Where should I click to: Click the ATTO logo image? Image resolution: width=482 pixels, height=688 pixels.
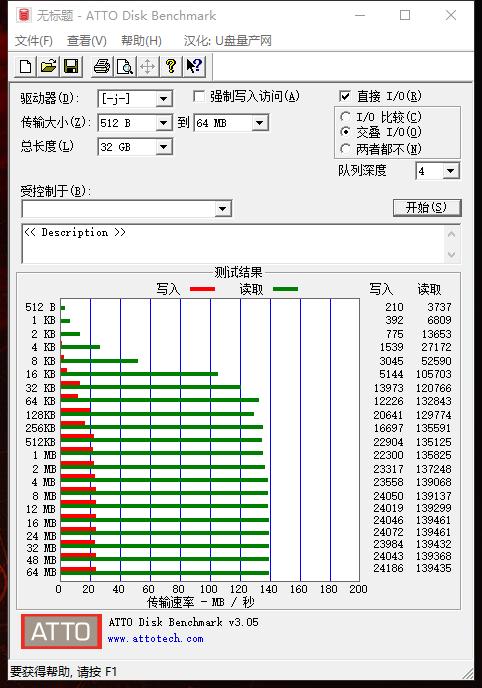pyautogui.click(x=61, y=631)
